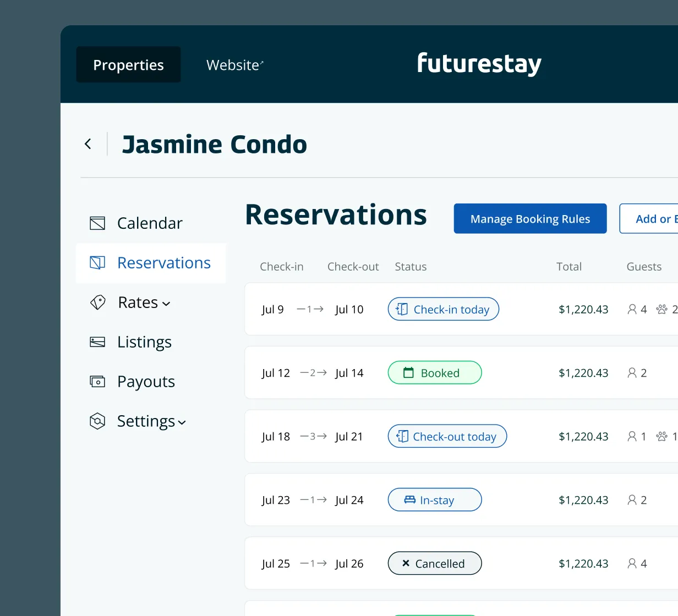The image size is (678, 616).
Task: Click the back arrow beside Jasmine Condo
Action: click(88, 144)
